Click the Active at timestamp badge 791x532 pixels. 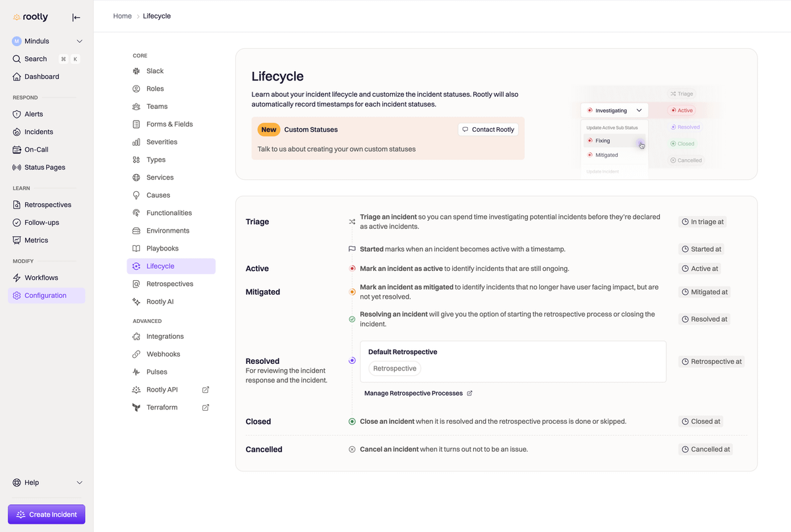pyautogui.click(x=700, y=269)
